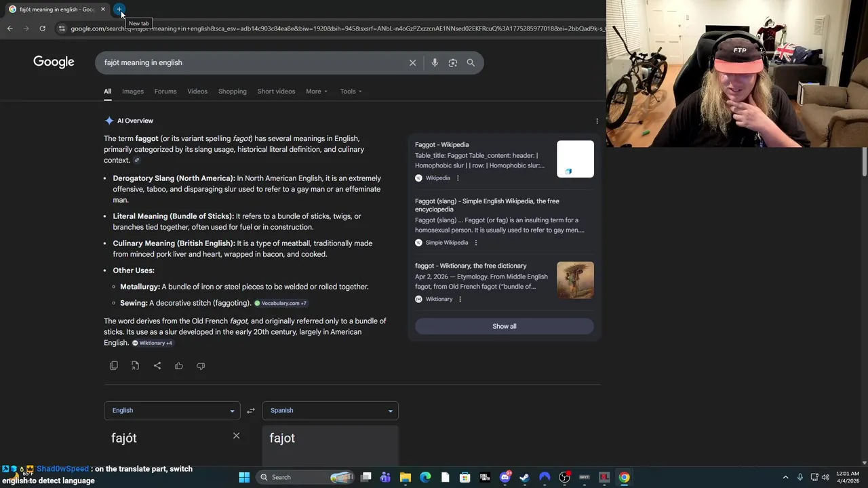Share the AI Overview
868x488 pixels.
coord(157,366)
